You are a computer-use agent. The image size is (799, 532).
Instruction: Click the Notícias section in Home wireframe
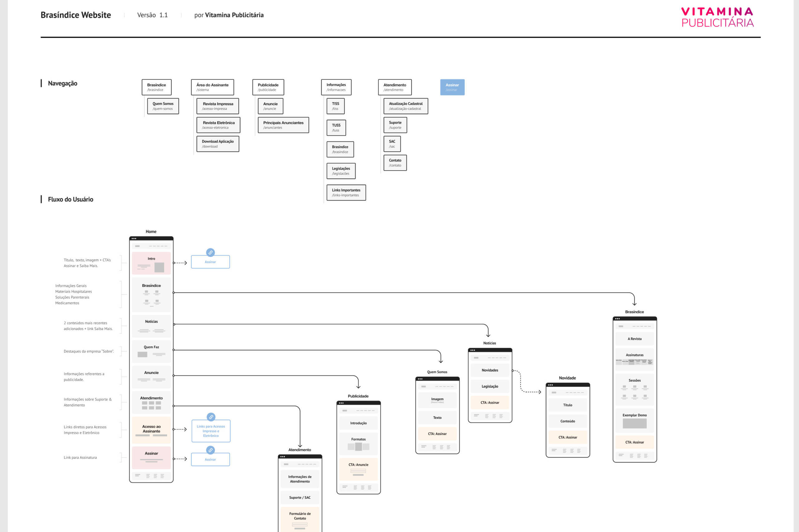point(151,326)
